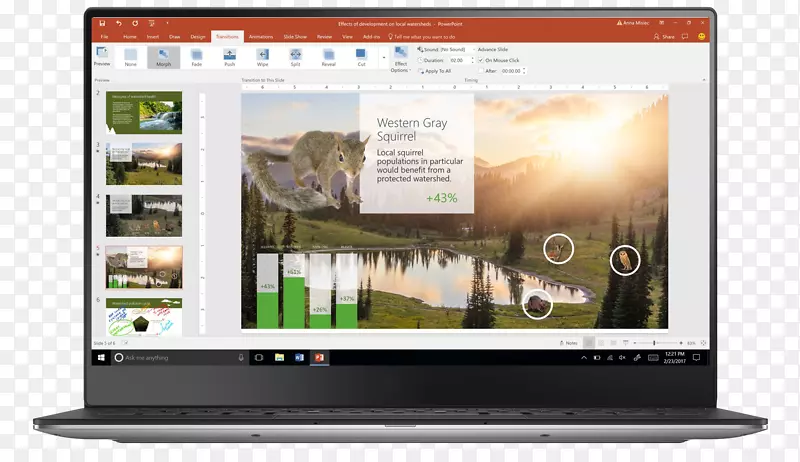Click the Save icon in title bar
800x462 pixels.
tap(104, 22)
